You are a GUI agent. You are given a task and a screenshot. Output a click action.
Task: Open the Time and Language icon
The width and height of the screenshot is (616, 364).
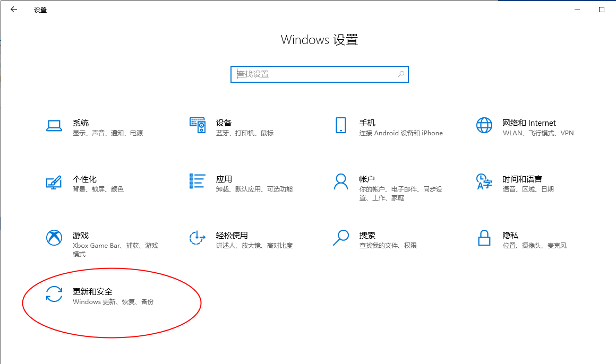pos(484,181)
